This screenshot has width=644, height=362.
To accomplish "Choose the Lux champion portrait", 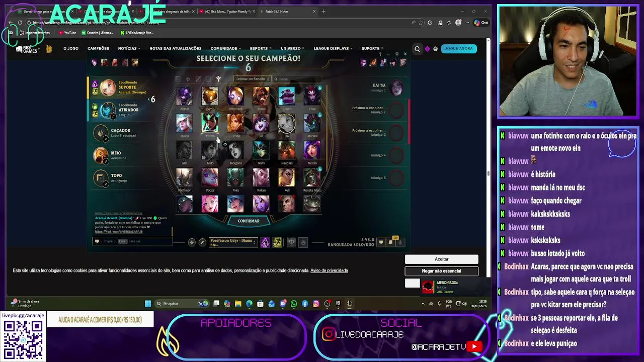I will pyautogui.click(x=287, y=123).
